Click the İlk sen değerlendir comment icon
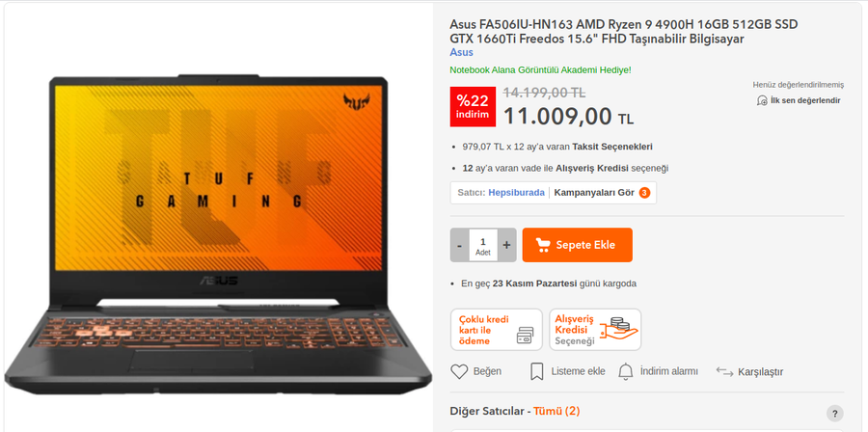Screen dimensions: 868x432 762,100
